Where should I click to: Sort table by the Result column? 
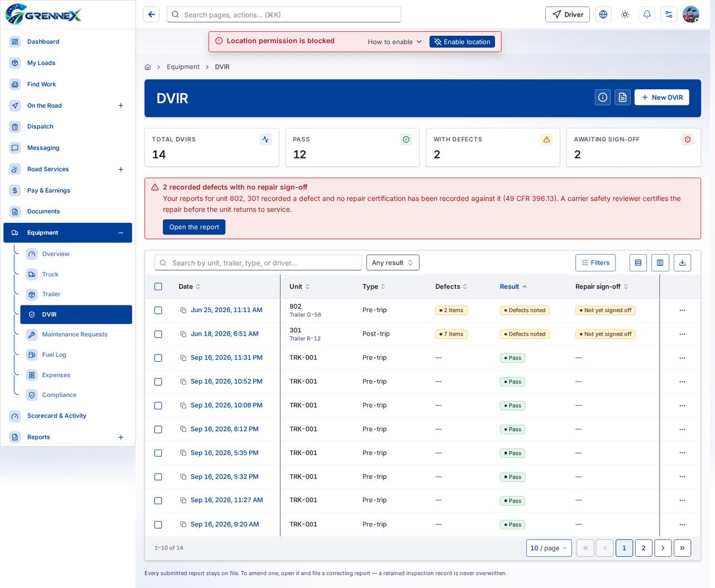pyautogui.click(x=513, y=286)
